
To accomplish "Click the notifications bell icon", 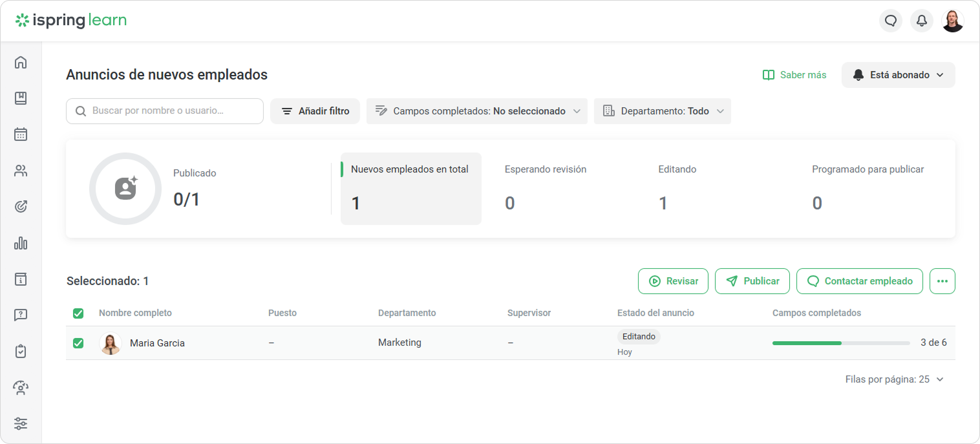I will coord(922,21).
